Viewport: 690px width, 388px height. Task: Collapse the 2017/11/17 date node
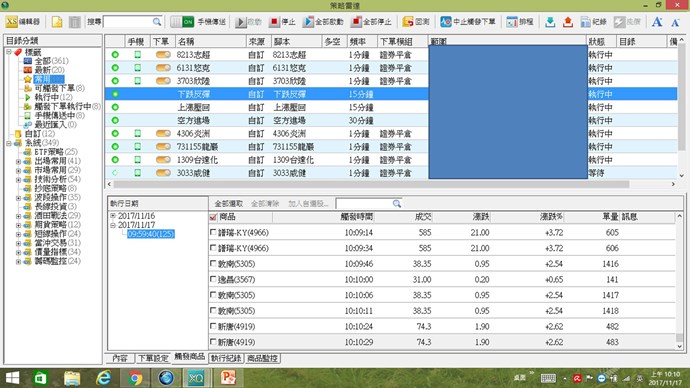113,225
